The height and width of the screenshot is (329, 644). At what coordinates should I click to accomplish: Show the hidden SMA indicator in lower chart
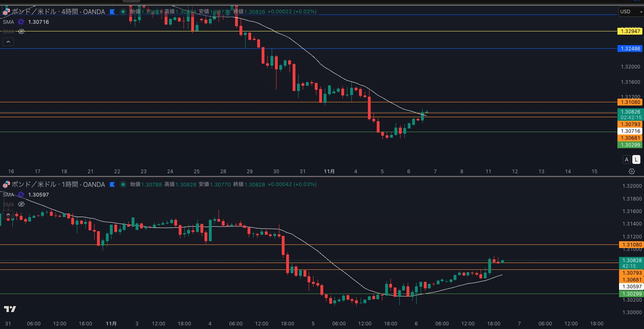21,204
